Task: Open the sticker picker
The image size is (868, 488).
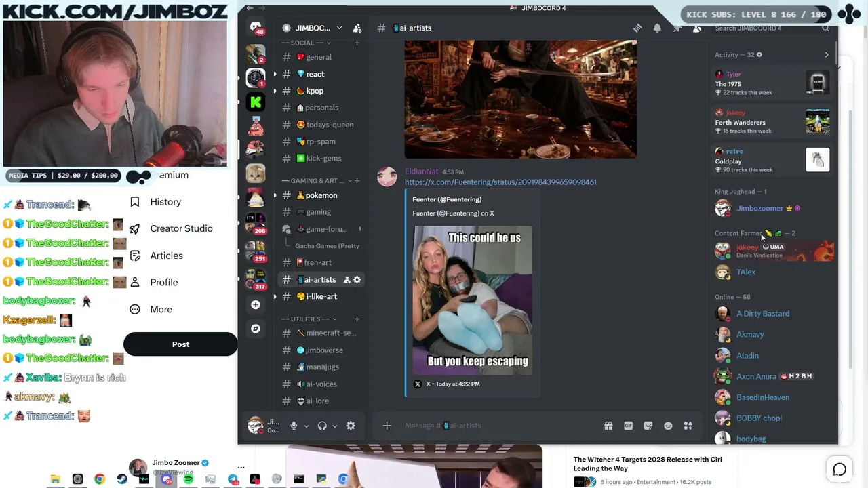Action: 648,426
